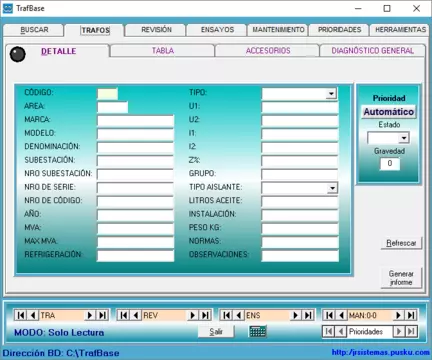The width and height of the screenshot is (432, 360).
Task: Open the ACCESORIOS sub-tab
Action: tap(268, 51)
